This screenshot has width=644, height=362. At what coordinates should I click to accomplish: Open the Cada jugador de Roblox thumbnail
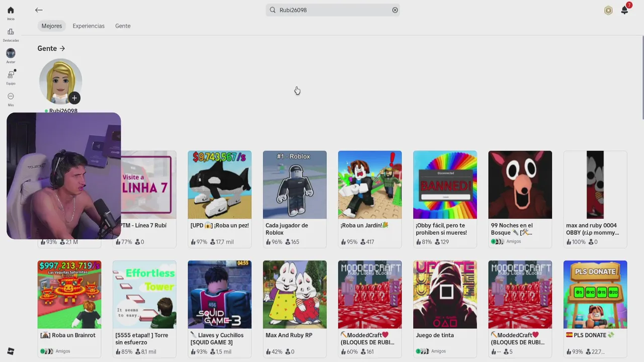pos(294,185)
